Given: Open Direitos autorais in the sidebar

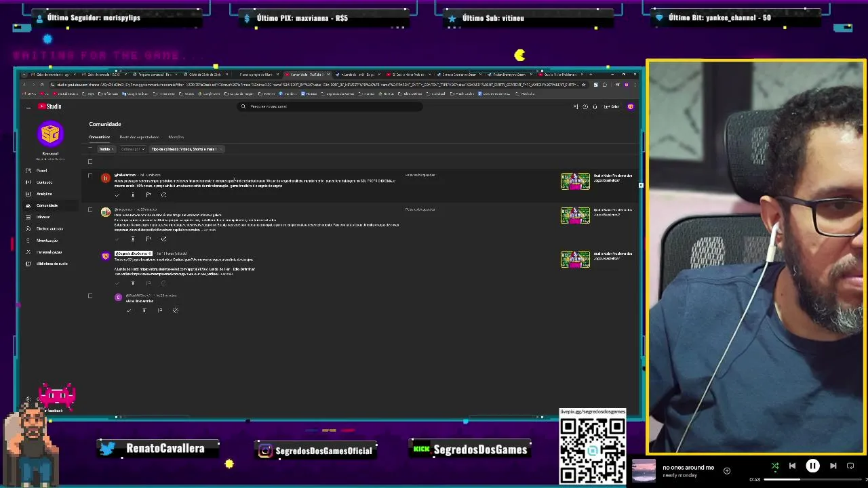Looking at the screenshot, I should coord(50,229).
